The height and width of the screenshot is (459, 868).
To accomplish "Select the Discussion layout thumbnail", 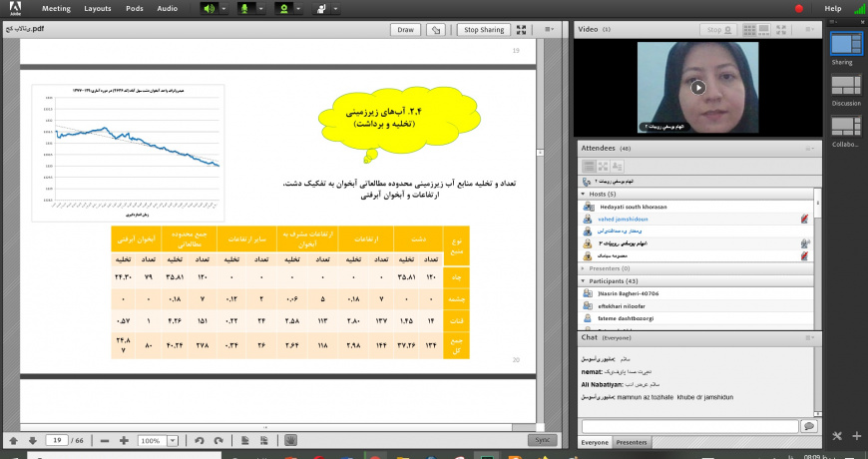I will [x=846, y=85].
